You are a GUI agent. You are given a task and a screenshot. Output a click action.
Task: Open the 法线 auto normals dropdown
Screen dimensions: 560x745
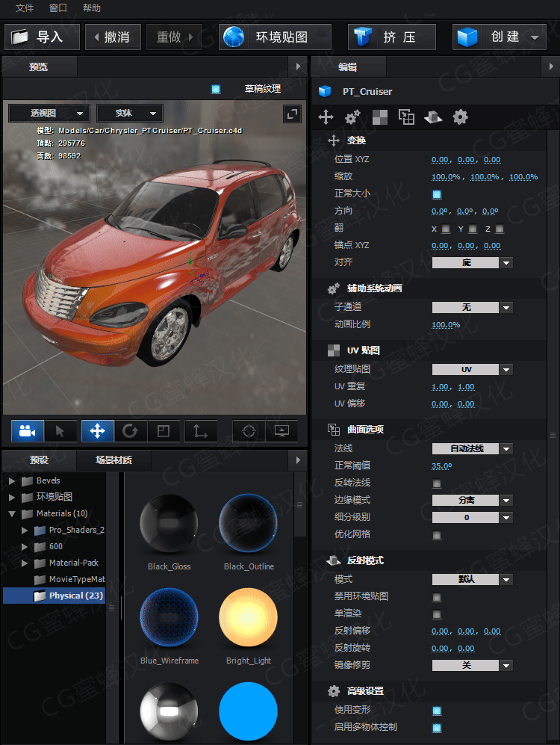point(472,448)
